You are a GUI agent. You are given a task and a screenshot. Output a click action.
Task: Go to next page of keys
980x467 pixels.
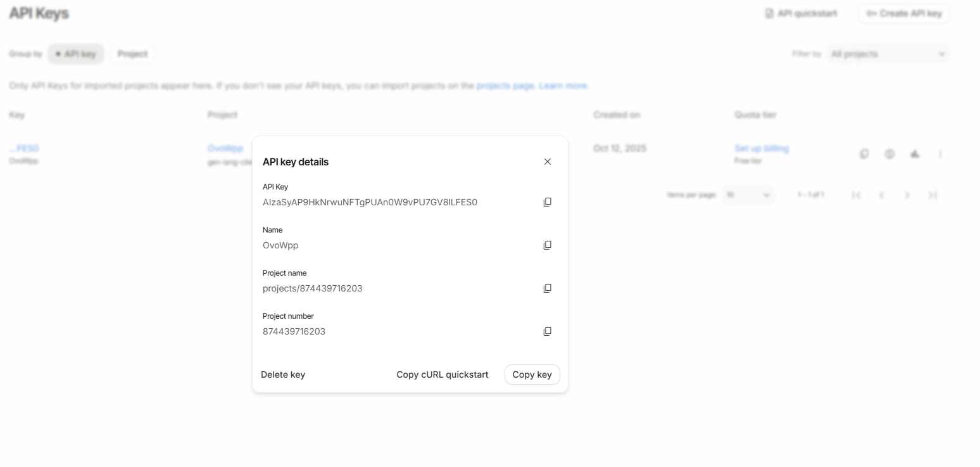click(907, 195)
